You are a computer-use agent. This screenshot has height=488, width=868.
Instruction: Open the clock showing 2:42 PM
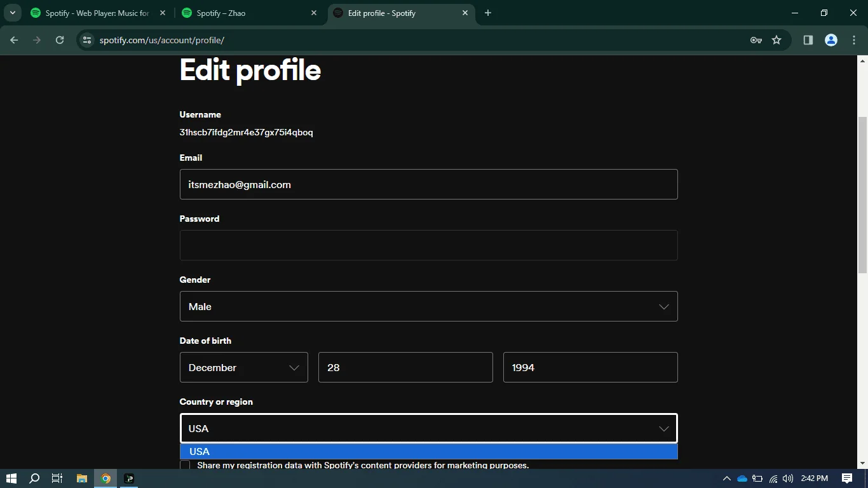pyautogui.click(x=814, y=478)
